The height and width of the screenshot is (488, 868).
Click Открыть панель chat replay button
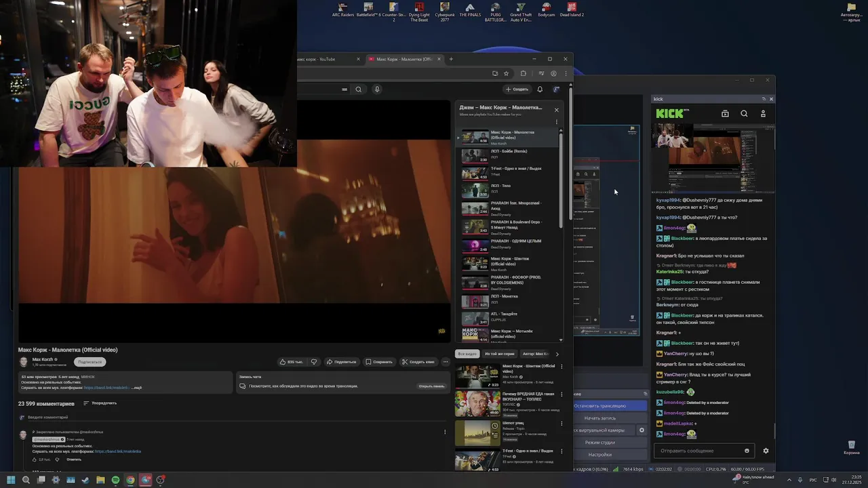coord(431,386)
